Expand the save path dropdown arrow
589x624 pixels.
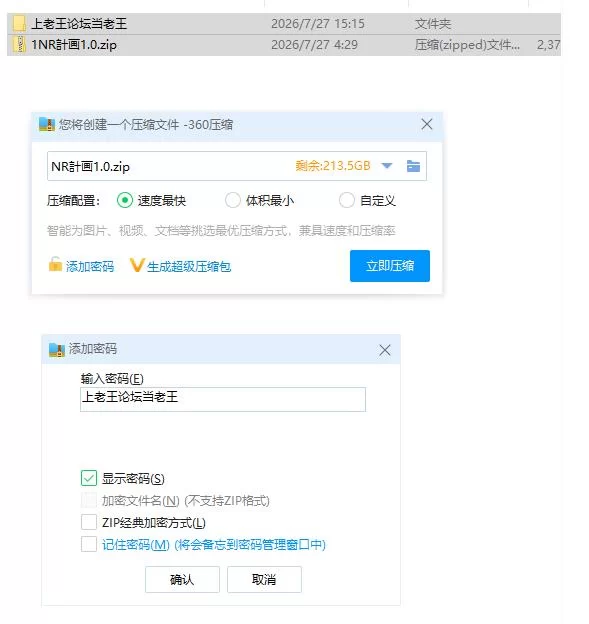click(x=387, y=166)
